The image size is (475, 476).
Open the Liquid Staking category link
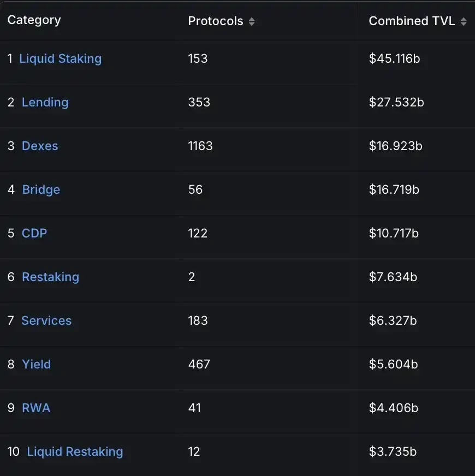(60, 58)
